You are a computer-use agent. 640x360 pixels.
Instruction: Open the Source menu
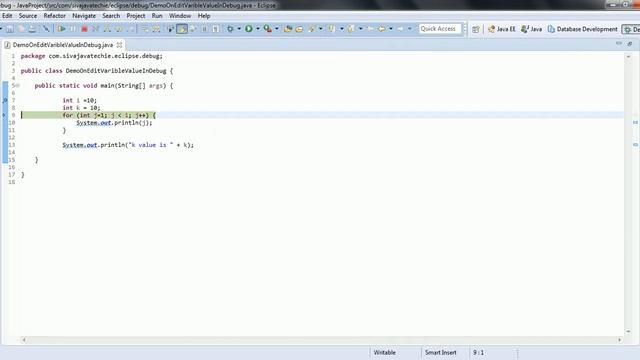tap(28, 16)
